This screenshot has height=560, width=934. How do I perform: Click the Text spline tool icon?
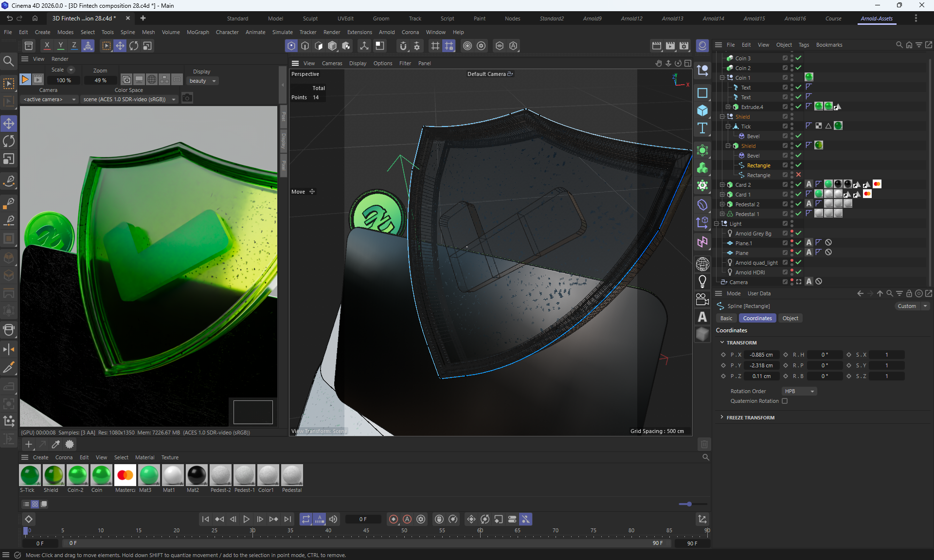(702, 128)
